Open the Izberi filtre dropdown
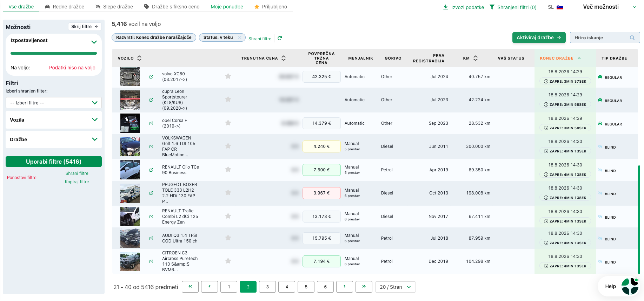644x301 pixels. pos(54,103)
